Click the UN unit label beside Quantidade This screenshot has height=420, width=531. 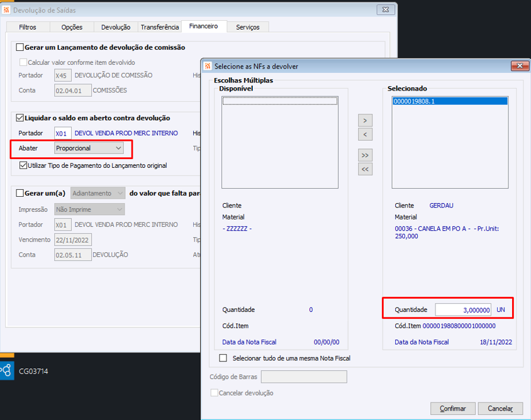(x=501, y=310)
